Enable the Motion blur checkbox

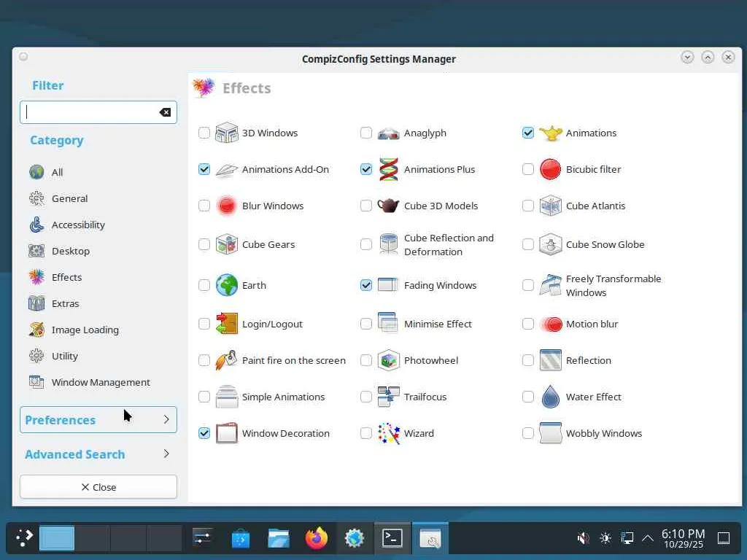pyautogui.click(x=528, y=324)
